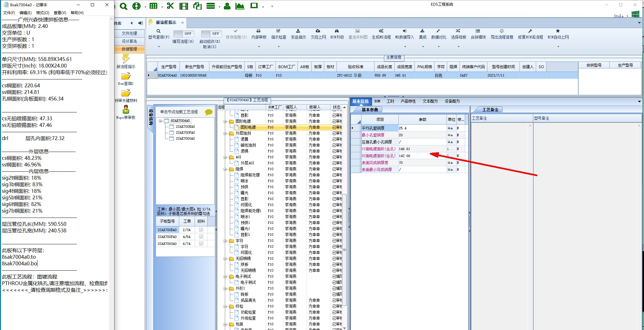Click the green user person icon
This screenshot has width=644, height=330.
pos(227,6)
